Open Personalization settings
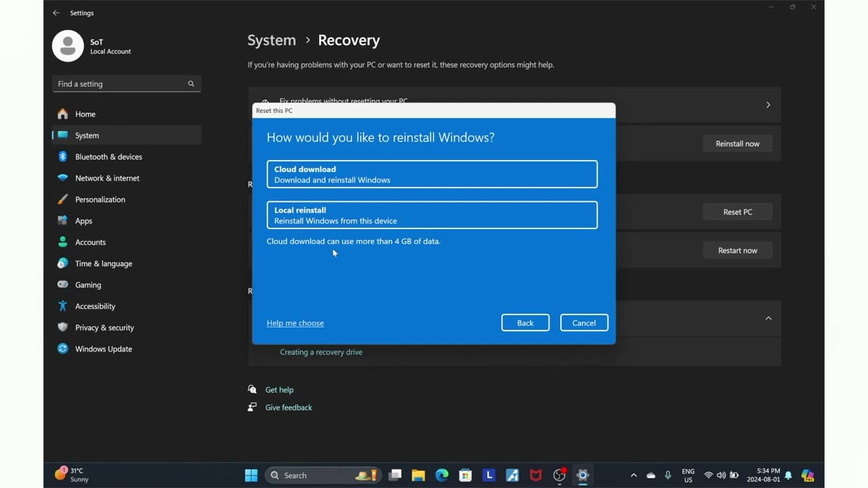The image size is (868, 488). pyautogui.click(x=127, y=199)
